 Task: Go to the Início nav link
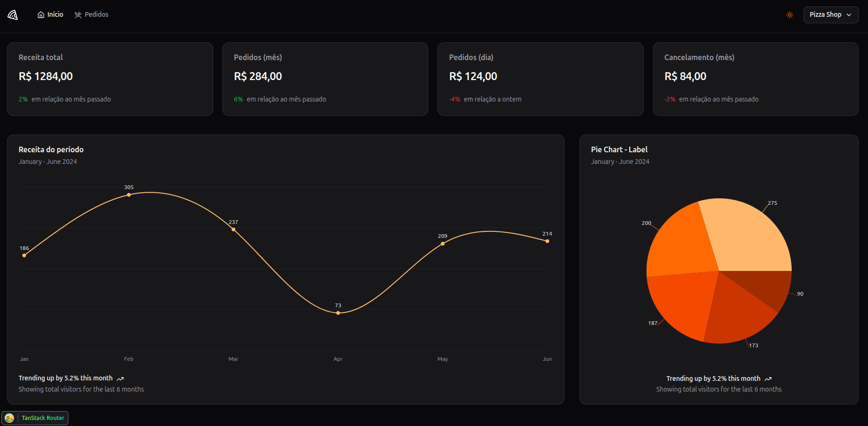(55, 15)
